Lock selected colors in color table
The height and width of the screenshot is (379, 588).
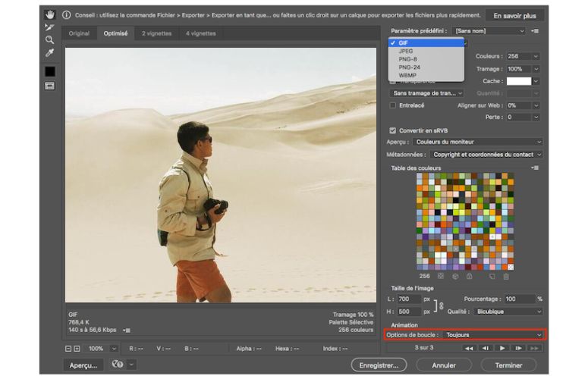469,277
